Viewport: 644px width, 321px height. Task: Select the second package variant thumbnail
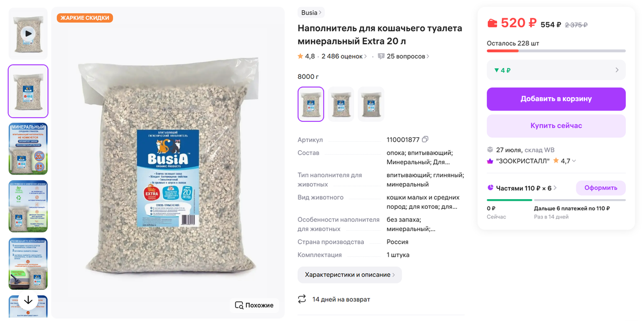click(341, 104)
